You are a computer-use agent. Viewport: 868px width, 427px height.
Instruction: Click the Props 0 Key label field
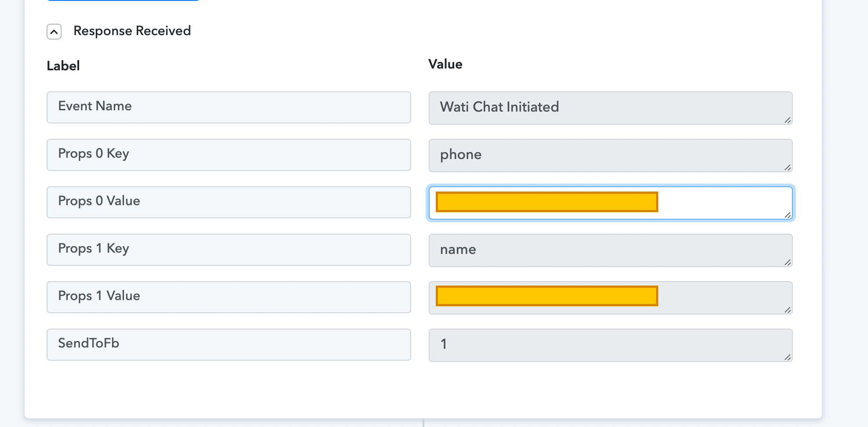[229, 155]
